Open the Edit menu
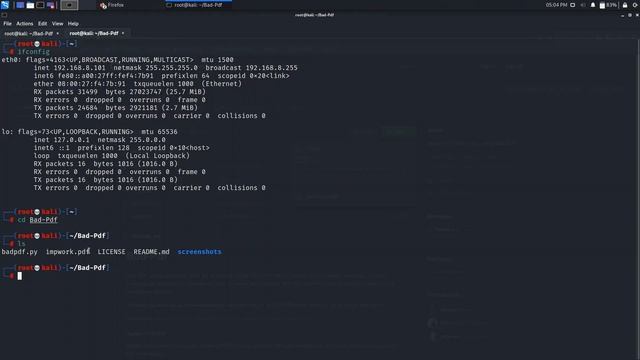 coord(42,24)
